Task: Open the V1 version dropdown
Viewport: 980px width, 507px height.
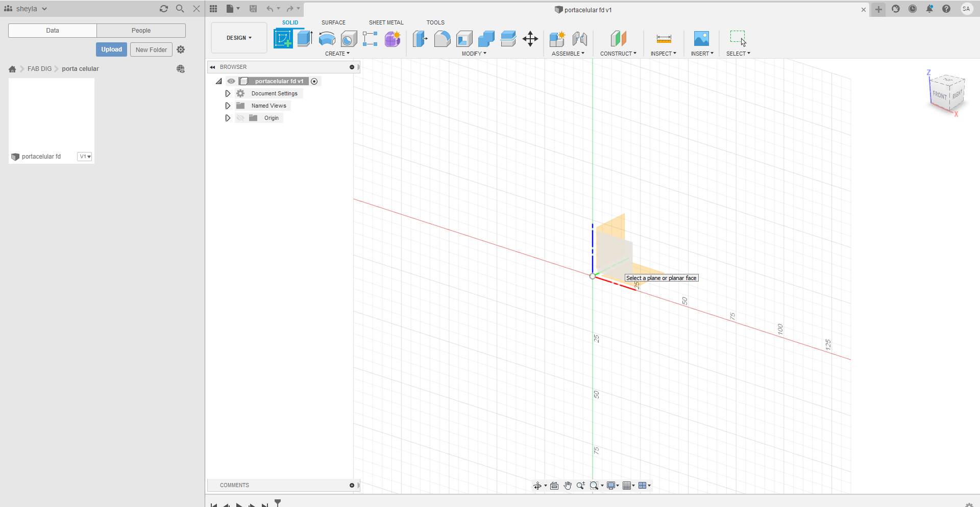Action: pos(85,157)
